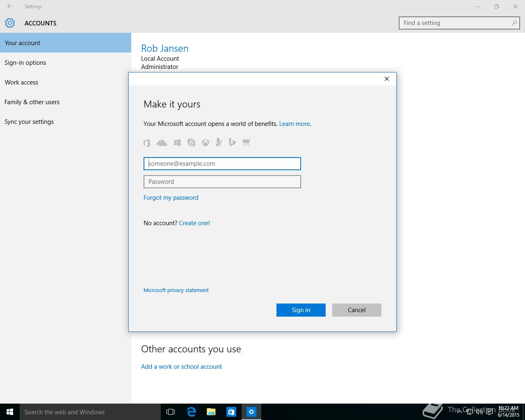Click Add a work or school account

click(x=181, y=367)
